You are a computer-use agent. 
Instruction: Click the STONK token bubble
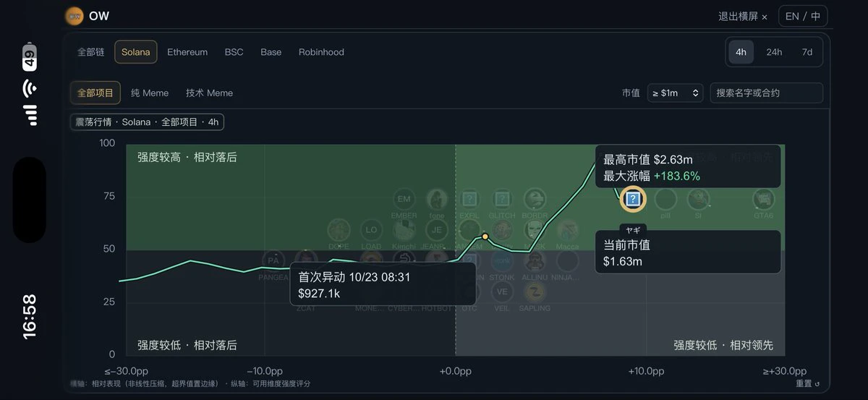point(502,261)
